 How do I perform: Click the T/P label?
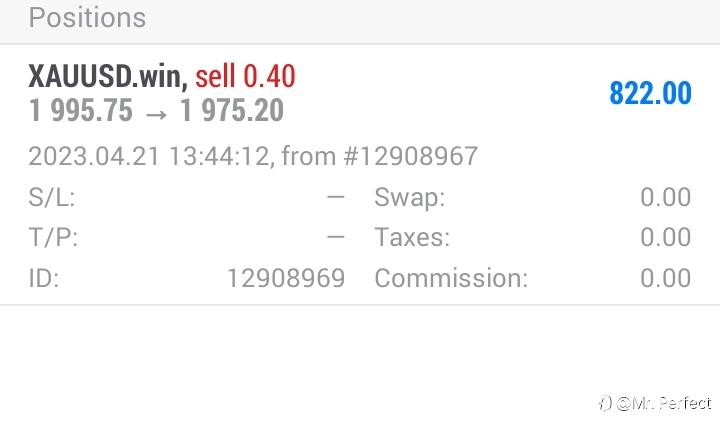click(53, 237)
